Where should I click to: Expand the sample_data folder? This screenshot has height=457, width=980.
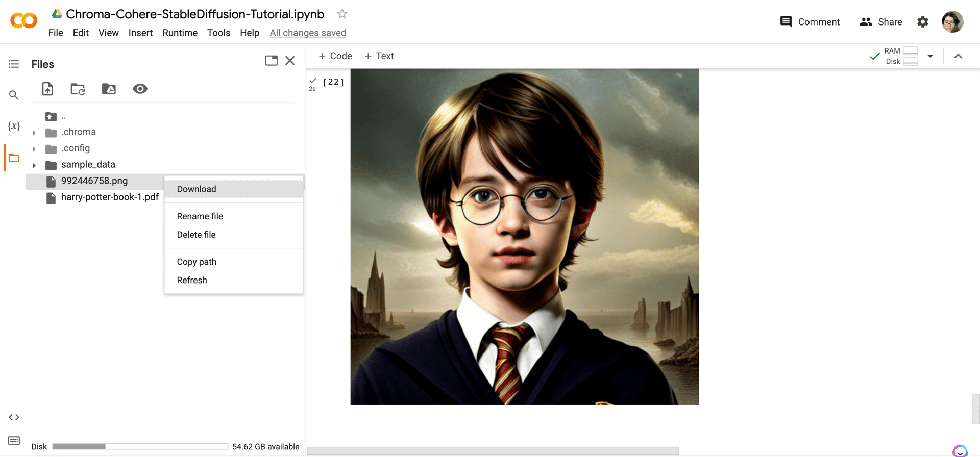(x=34, y=165)
